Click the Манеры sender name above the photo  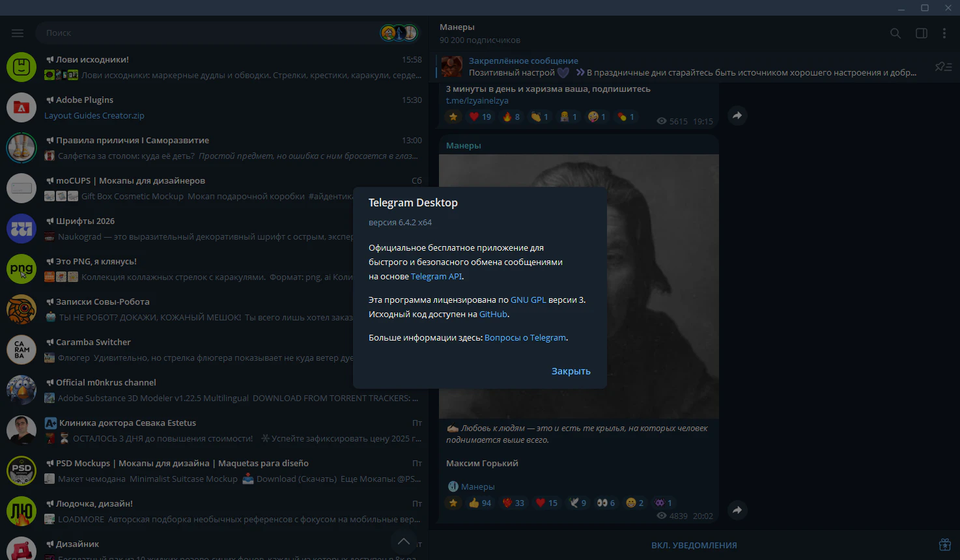(x=464, y=145)
